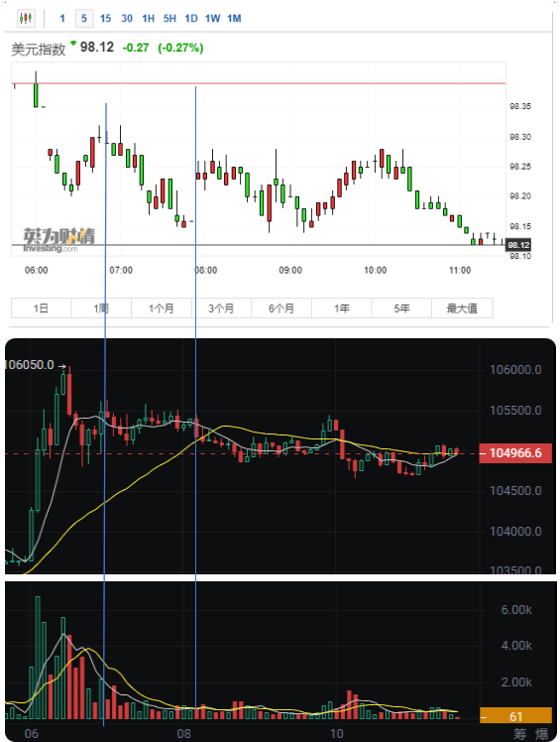Open the candlestick chart type icon
This screenshot has width=560, height=742.
tap(26, 19)
